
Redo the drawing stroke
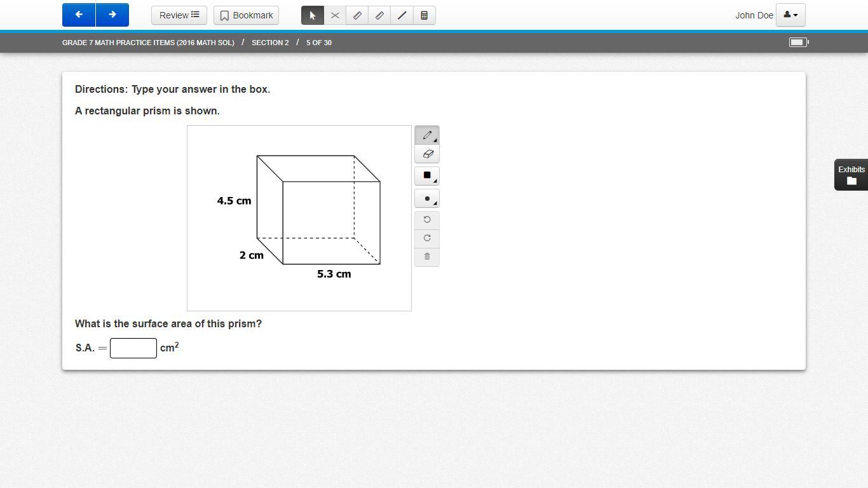click(427, 238)
